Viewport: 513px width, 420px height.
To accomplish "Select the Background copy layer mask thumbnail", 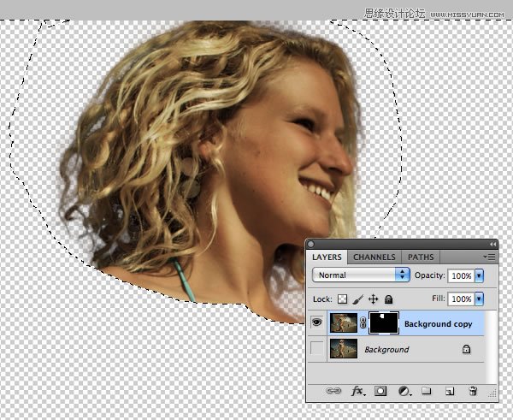I will 383,323.
